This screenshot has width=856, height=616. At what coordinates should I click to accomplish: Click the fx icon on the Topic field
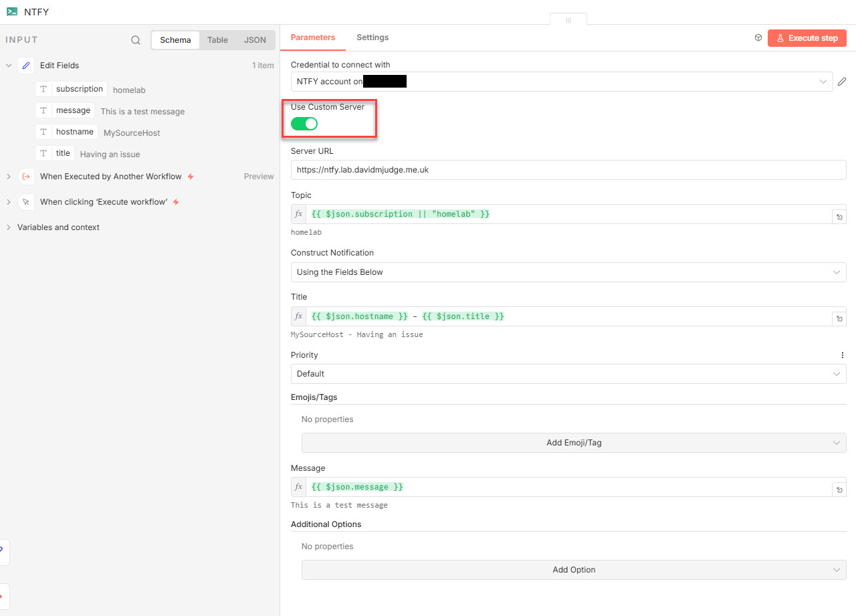click(x=298, y=213)
